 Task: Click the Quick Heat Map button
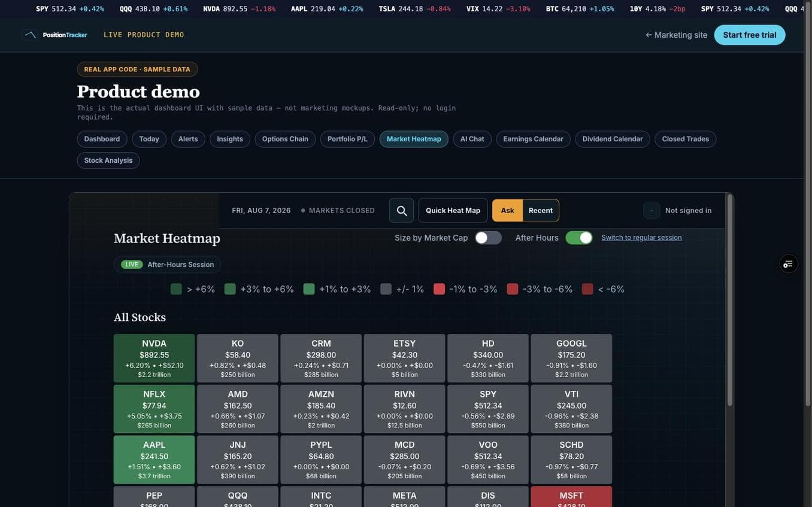pyautogui.click(x=453, y=211)
